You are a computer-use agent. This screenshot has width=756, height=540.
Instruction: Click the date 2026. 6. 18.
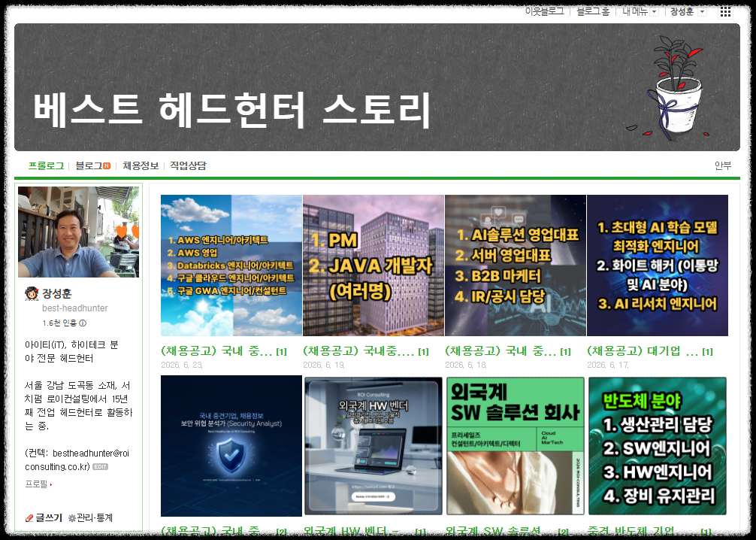[x=466, y=365]
